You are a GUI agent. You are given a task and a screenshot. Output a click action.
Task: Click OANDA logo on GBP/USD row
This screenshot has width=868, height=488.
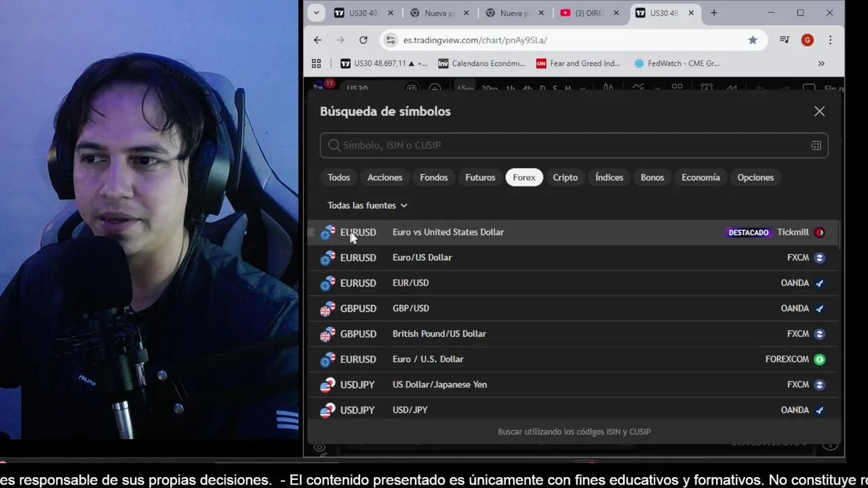click(x=819, y=308)
